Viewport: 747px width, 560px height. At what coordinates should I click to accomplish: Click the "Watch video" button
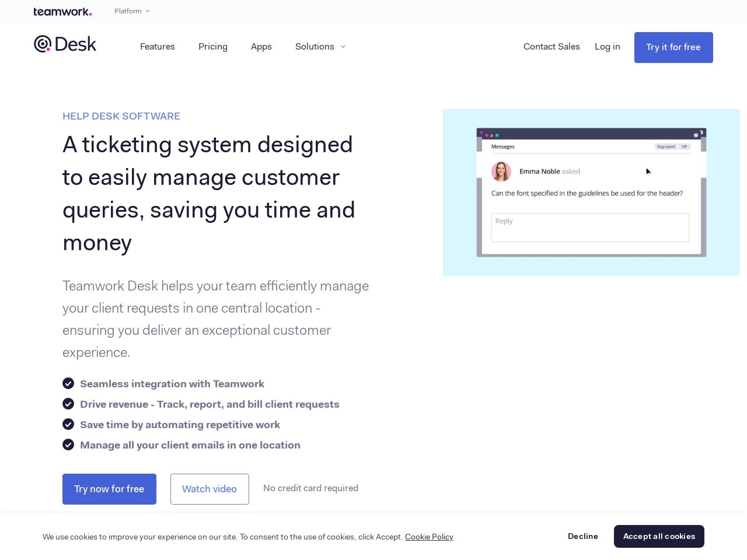(x=210, y=489)
